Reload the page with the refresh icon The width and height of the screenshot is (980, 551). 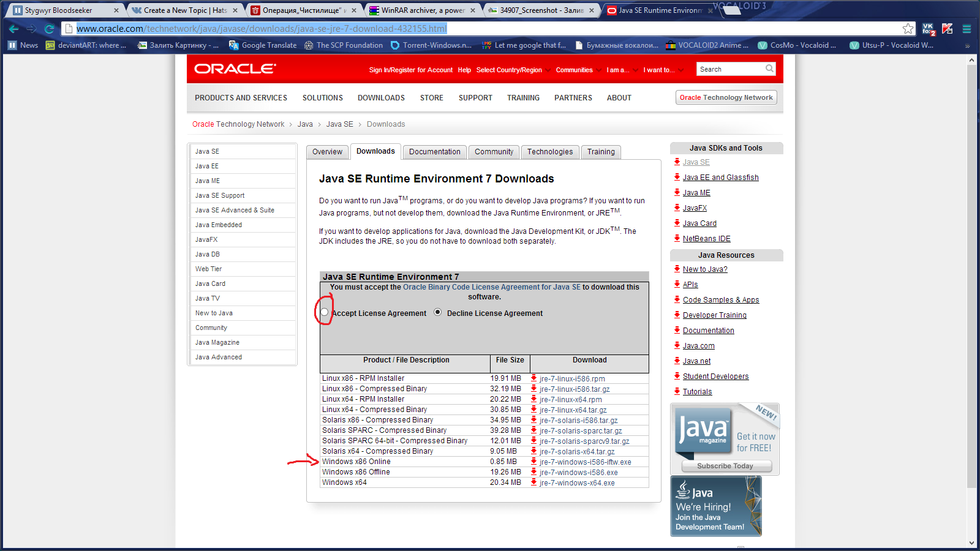coord(50,29)
